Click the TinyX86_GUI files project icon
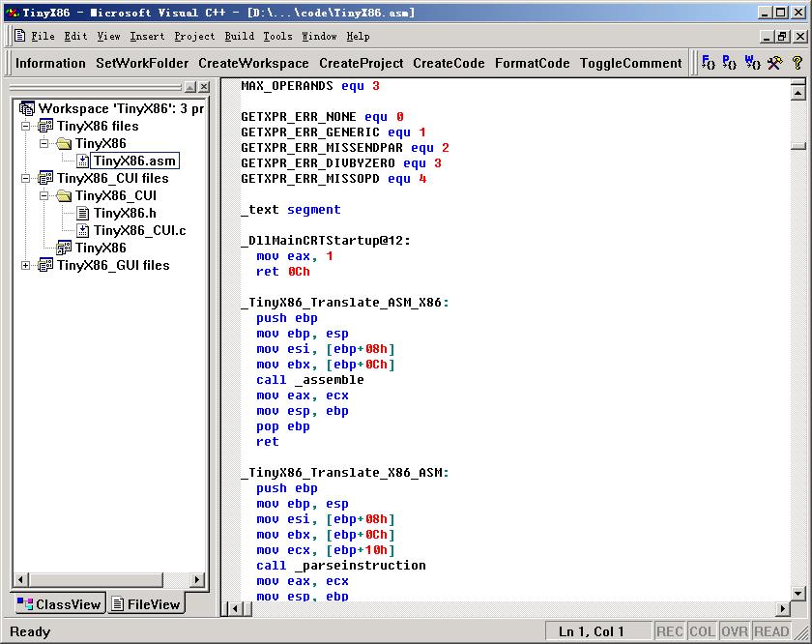 pyautogui.click(x=45, y=265)
